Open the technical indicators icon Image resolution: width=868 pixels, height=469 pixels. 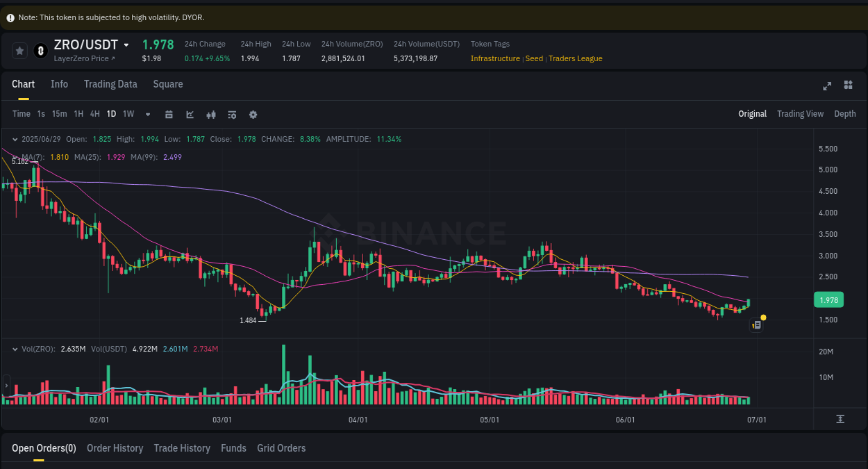[232, 113]
